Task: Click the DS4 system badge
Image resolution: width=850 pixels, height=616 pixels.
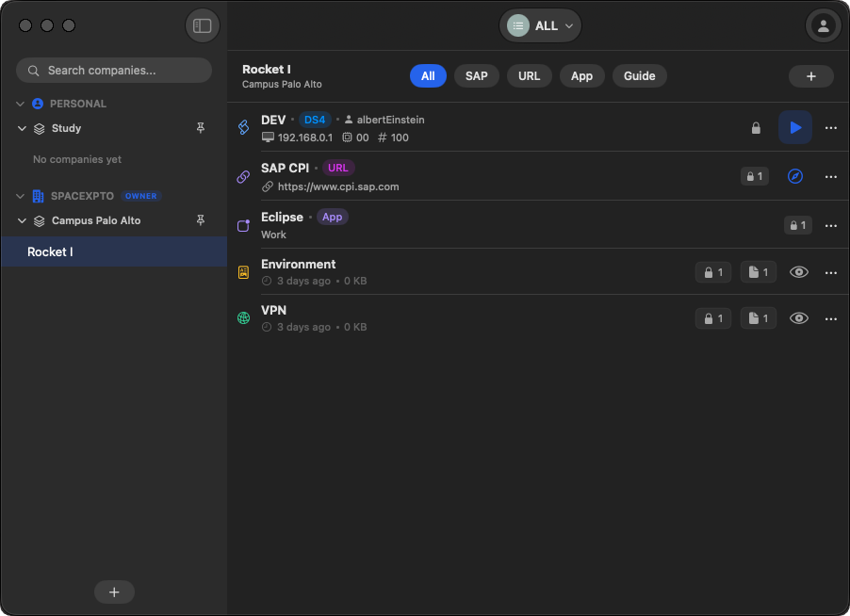Action: click(315, 120)
